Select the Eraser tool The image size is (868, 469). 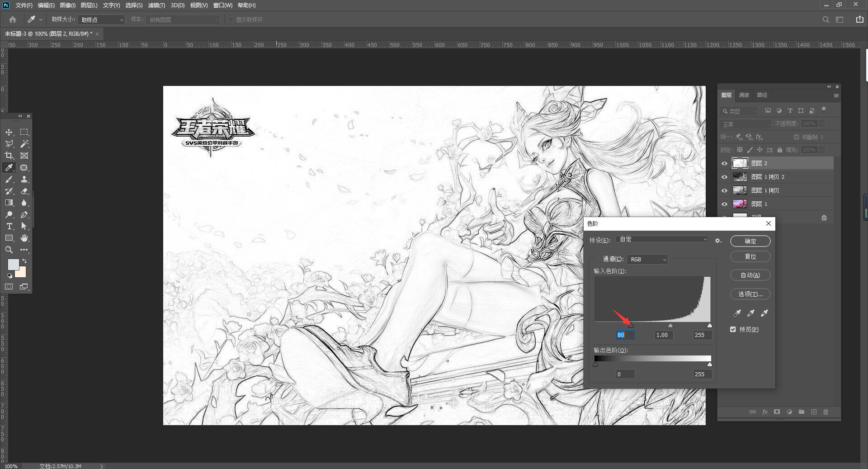24,191
